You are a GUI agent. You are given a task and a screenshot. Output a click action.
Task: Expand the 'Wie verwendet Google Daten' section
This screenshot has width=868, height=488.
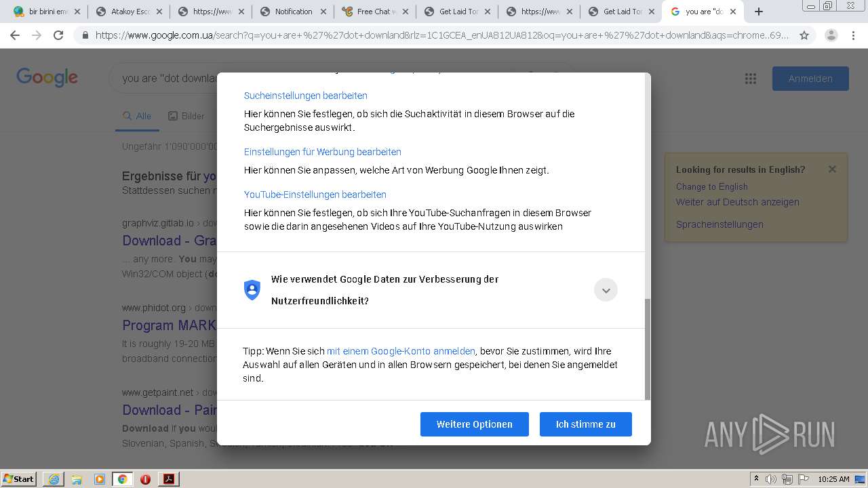click(x=606, y=290)
